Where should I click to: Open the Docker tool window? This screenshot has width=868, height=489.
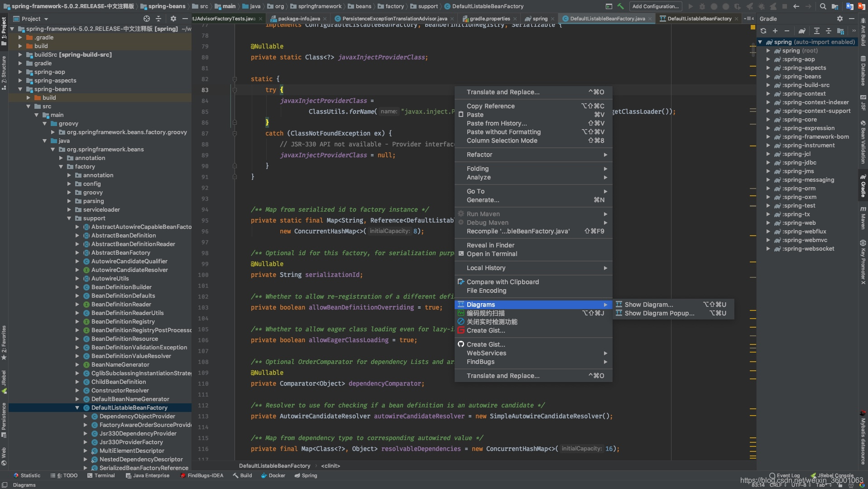273,475
